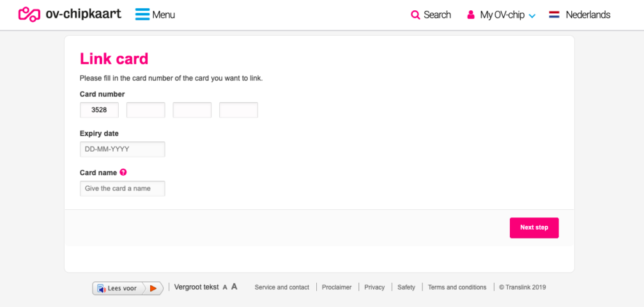Expand the My OV-chip dropdown arrow
Image resolution: width=644 pixels, height=307 pixels.
532,15
